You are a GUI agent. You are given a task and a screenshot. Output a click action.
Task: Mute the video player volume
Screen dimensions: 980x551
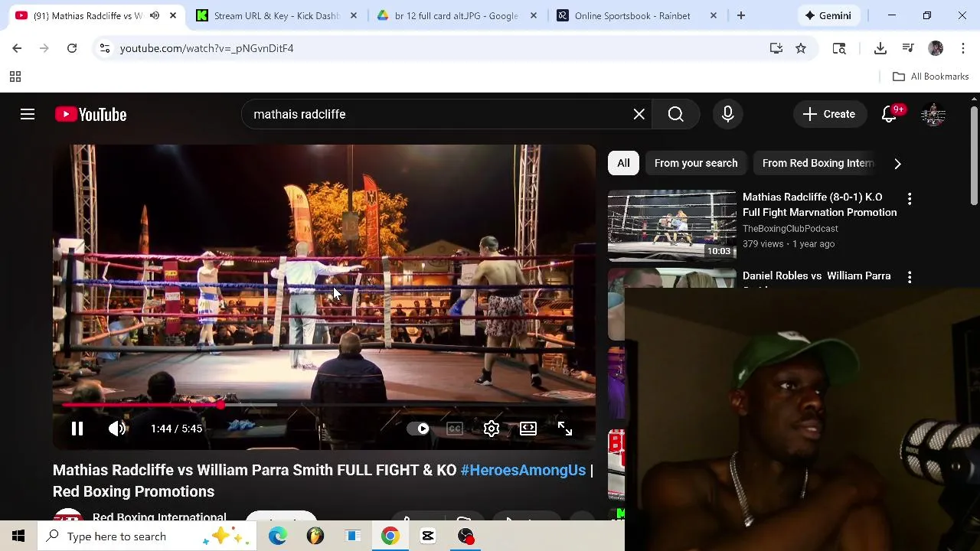117,429
